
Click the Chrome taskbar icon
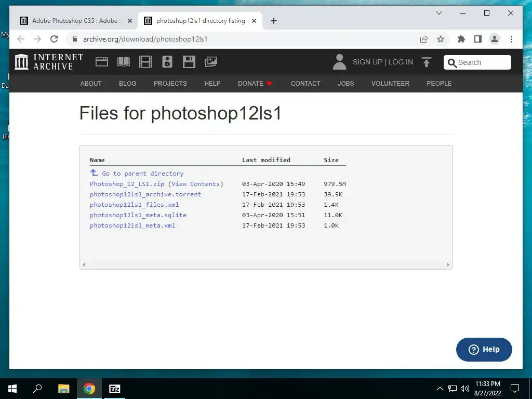tap(89, 389)
